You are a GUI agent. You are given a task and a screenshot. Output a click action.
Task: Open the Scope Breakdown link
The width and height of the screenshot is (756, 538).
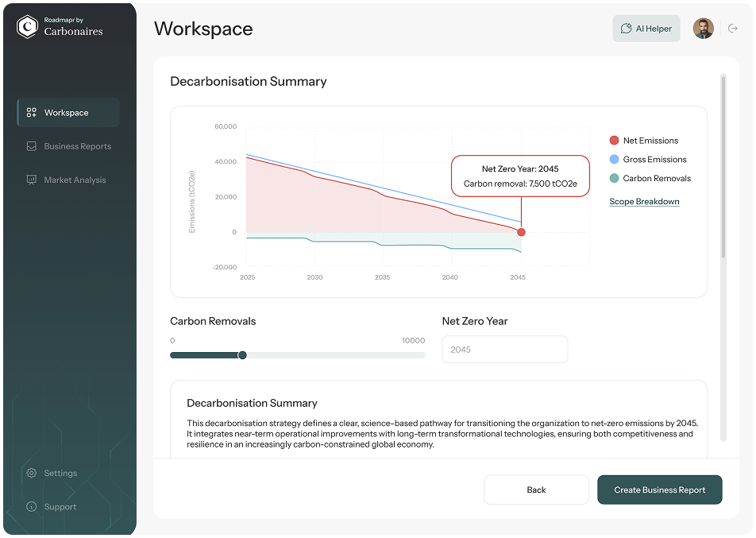[x=644, y=202]
